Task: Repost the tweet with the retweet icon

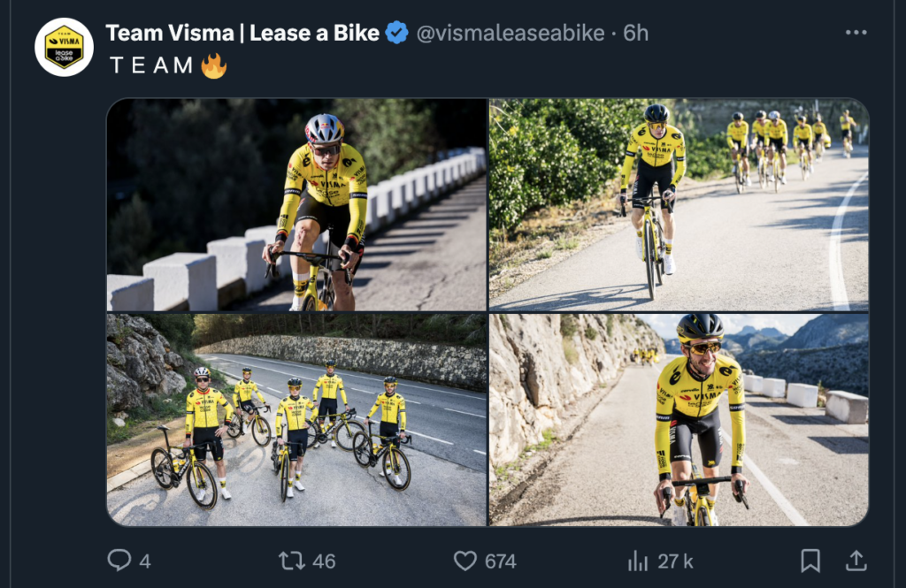Action: 291,560
